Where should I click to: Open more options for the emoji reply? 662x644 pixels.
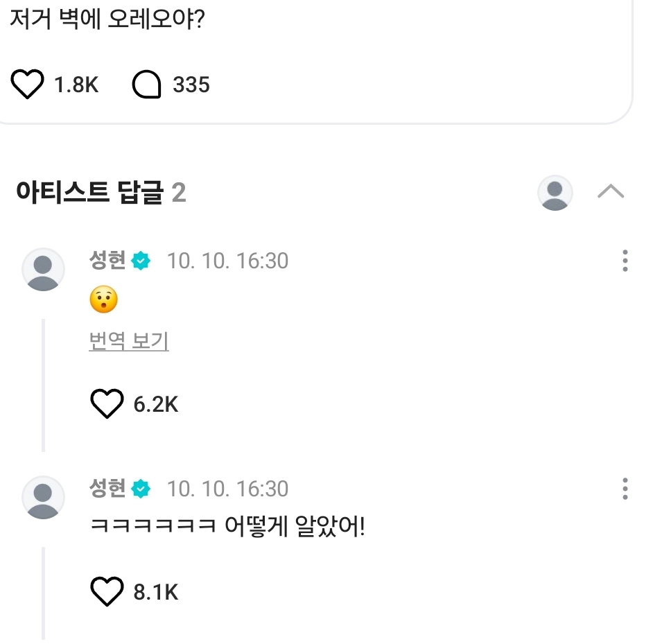[x=625, y=261]
